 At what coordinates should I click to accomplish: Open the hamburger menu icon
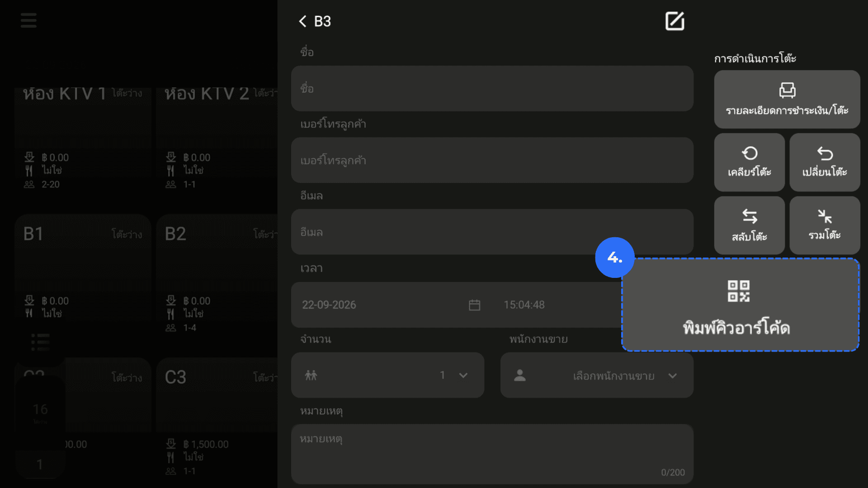pyautogui.click(x=28, y=20)
